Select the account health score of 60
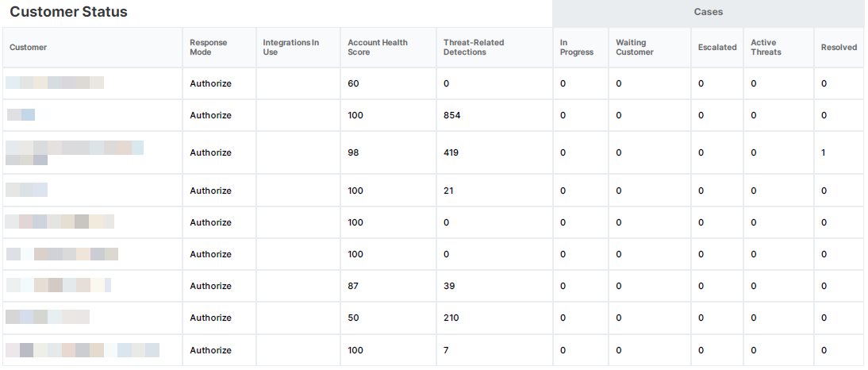This screenshot has height=370, width=868. tap(354, 83)
